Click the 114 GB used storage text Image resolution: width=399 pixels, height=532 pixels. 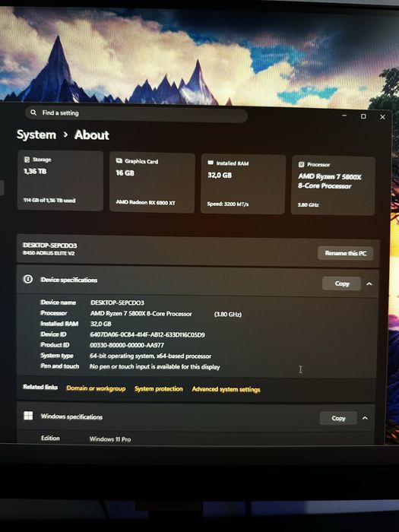(x=49, y=200)
